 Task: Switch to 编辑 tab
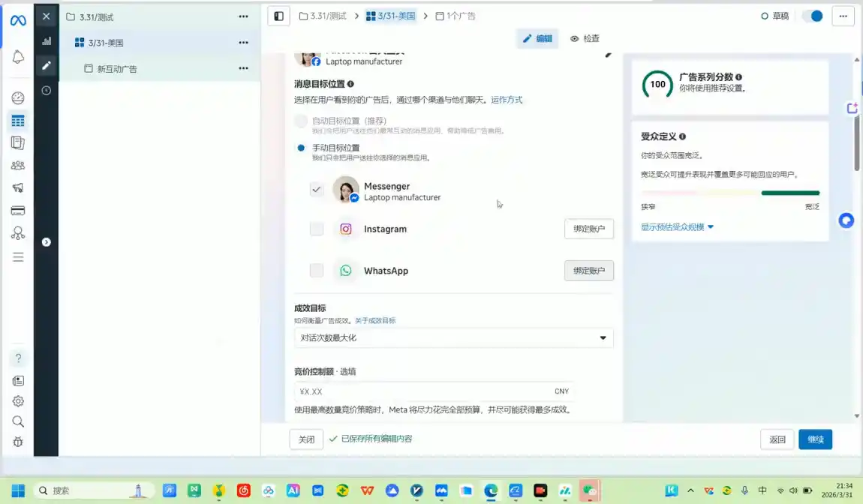tap(537, 38)
